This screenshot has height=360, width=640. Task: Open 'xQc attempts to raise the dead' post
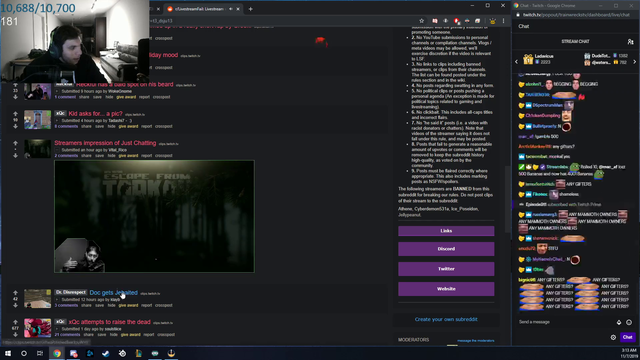pos(109,322)
